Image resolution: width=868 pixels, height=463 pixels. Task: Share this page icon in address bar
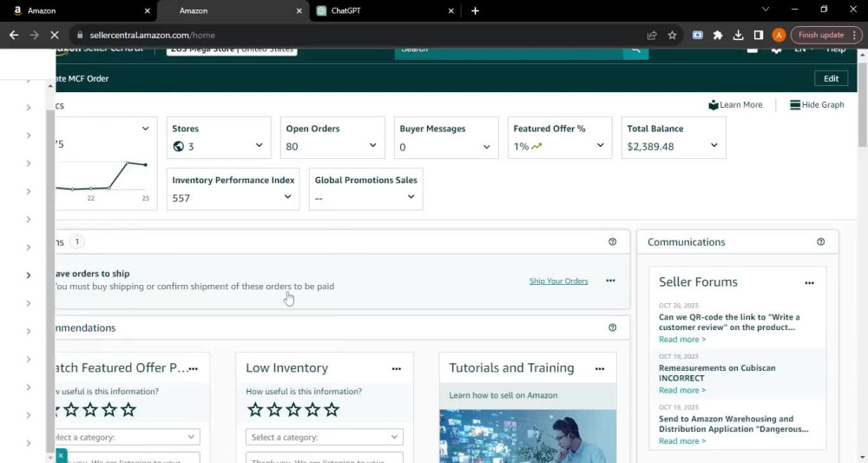[652, 35]
